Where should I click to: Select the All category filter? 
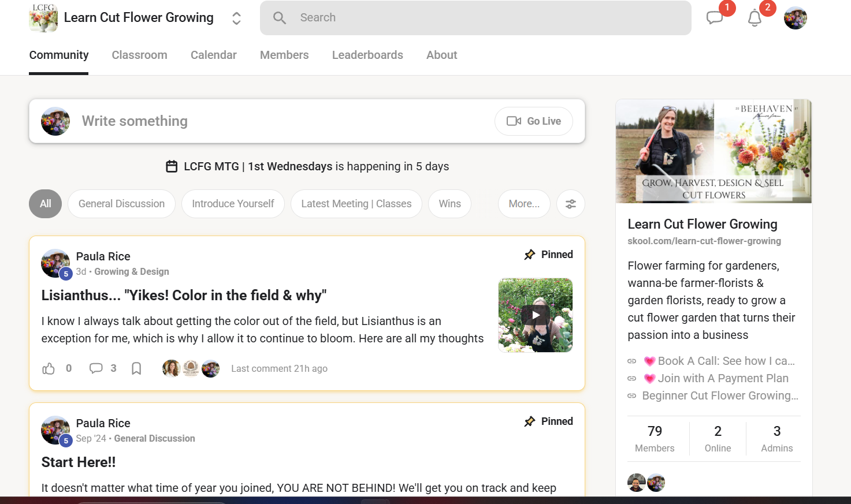click(x=46, y=204)
